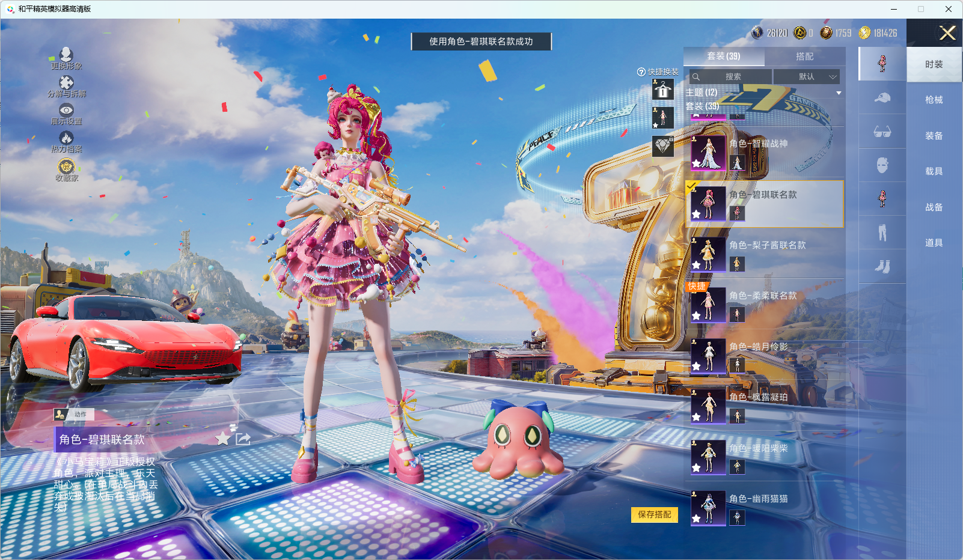963x560 pixels.
Task: Select the pants category icon
Action: tap(882, 233)
